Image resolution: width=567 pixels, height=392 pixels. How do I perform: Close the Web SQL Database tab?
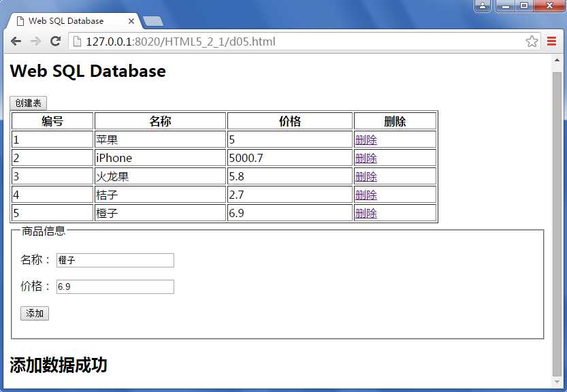[x=131, y=21]
